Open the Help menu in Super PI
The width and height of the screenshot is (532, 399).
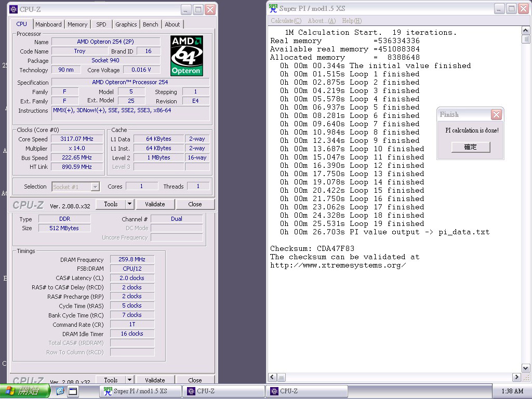(x=352, y=21)
